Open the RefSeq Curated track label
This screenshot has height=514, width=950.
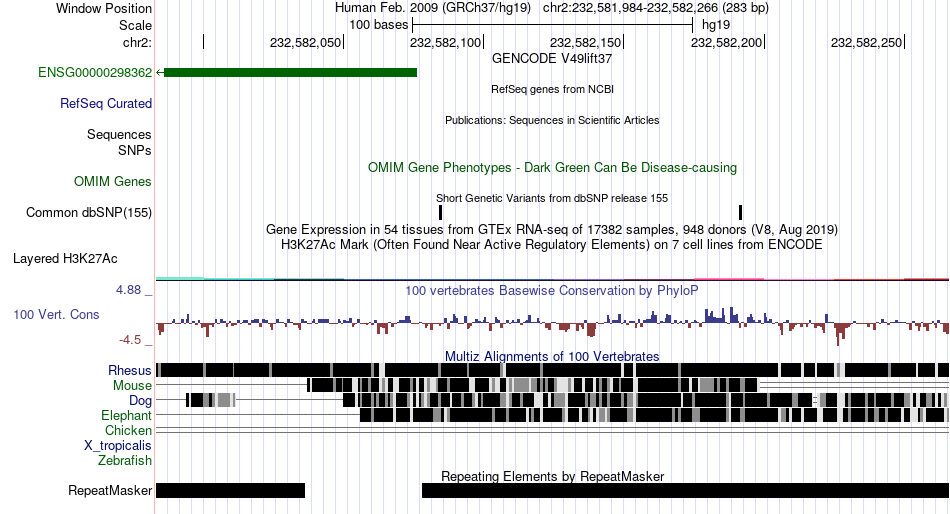point(106,104)
